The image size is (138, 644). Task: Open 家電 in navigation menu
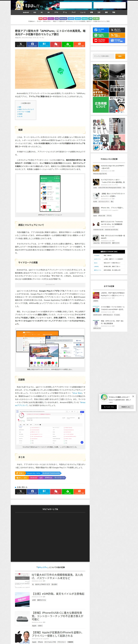(x=91, y=12)
